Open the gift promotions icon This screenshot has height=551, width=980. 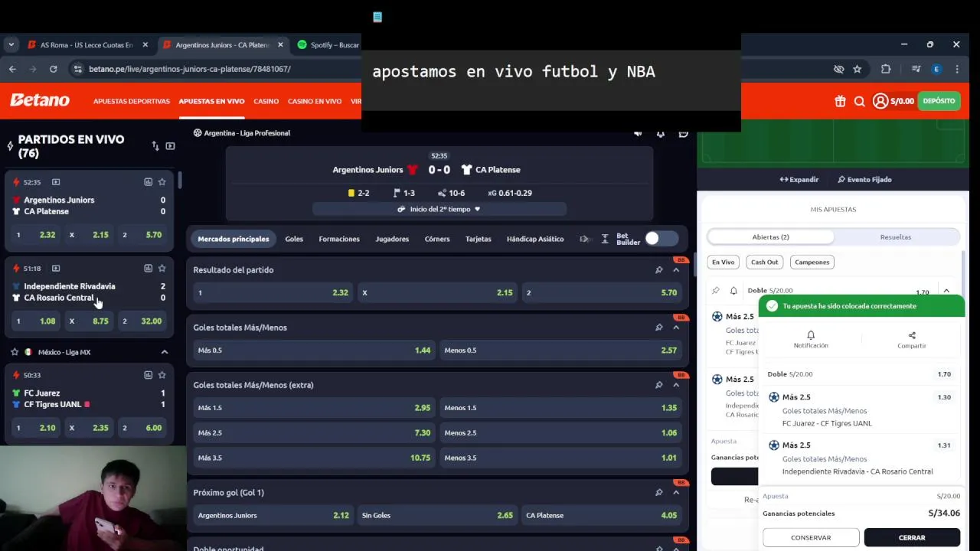tap(840, 101)
